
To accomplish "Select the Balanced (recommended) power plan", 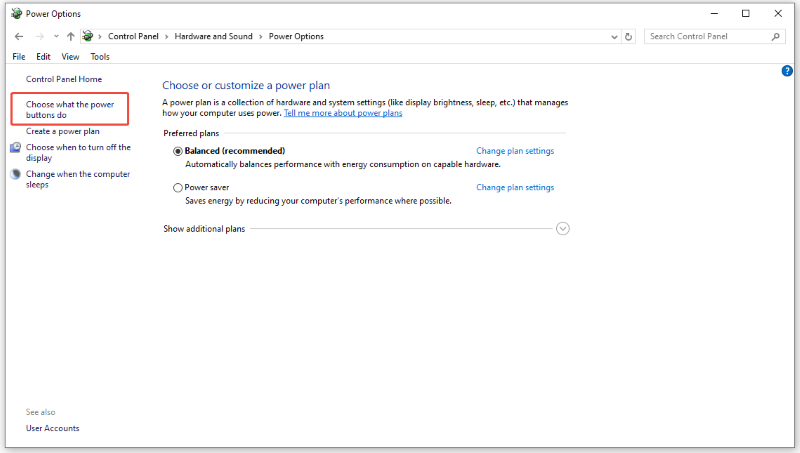I will click(178, 151).
